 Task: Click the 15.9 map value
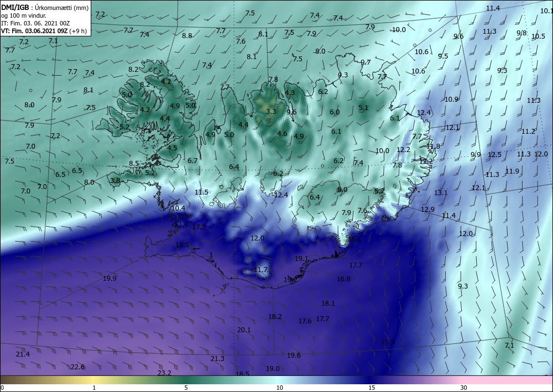388,342
